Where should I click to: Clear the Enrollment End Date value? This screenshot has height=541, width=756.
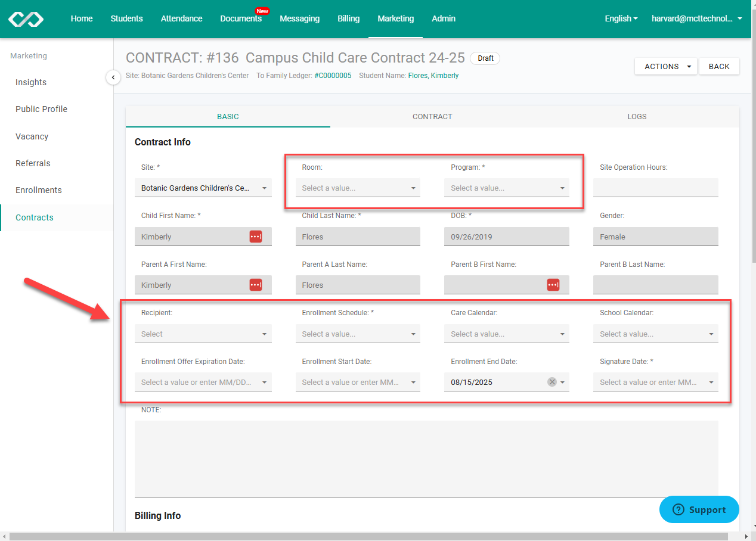tap(552, 382)
